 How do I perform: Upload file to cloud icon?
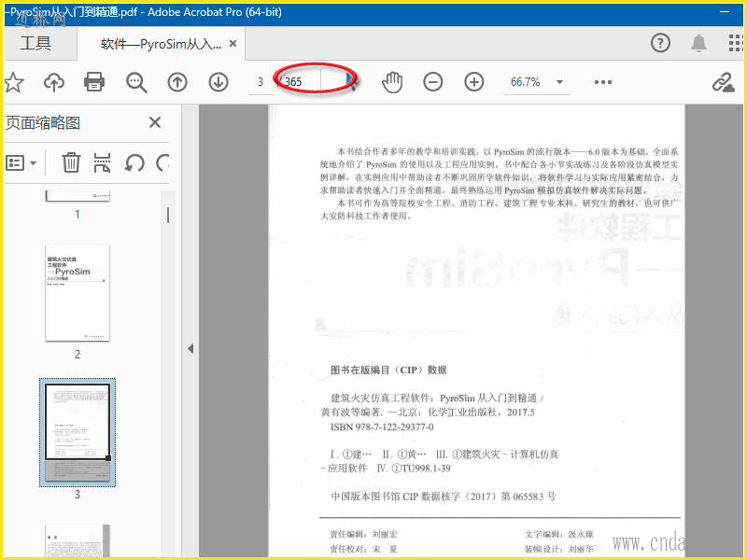(x=54, y=82)
